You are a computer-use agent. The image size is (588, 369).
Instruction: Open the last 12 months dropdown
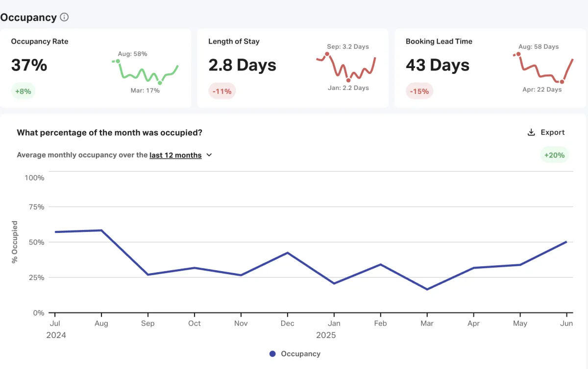tap(175, 155)
